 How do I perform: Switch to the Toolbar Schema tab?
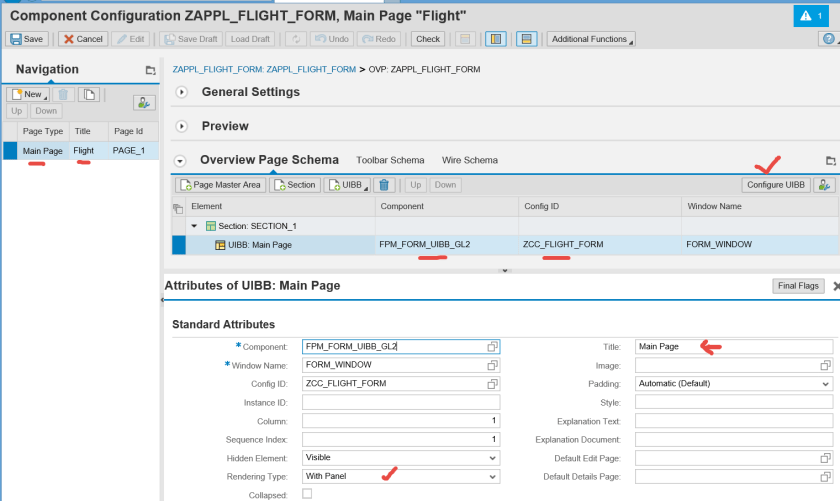click(x=390, y=160)
